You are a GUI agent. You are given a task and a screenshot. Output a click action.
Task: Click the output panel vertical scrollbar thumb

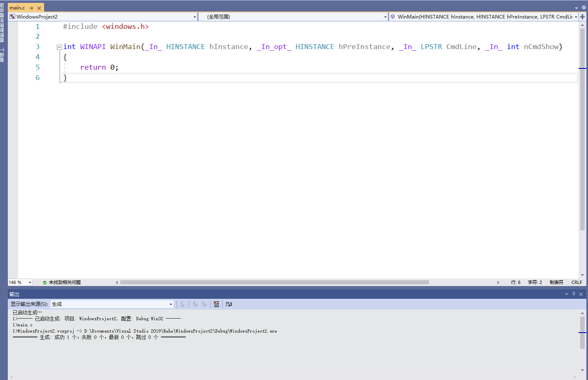tap(582, 333)
